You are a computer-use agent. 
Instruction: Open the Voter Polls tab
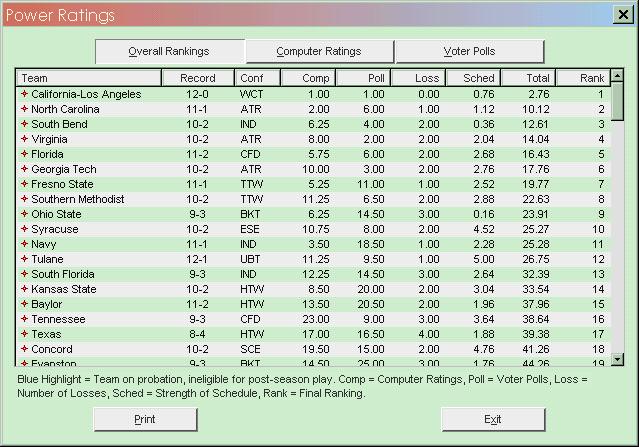pyautogui.click(x=469, y=51)
